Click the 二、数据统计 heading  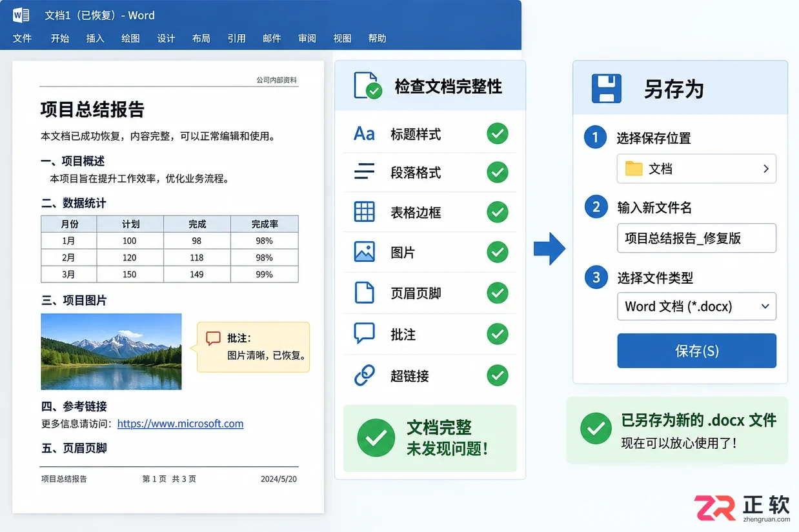(74, 203)
